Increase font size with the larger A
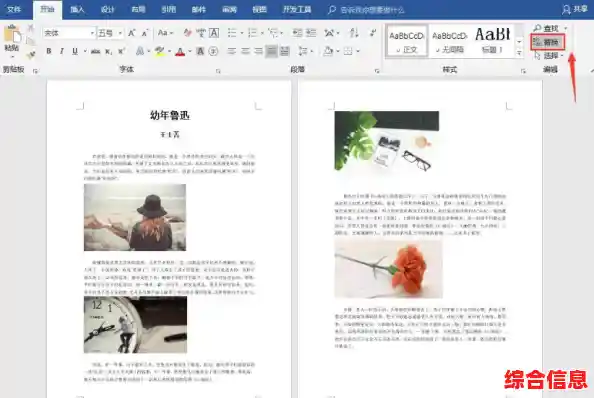 [x=131, y=33]
